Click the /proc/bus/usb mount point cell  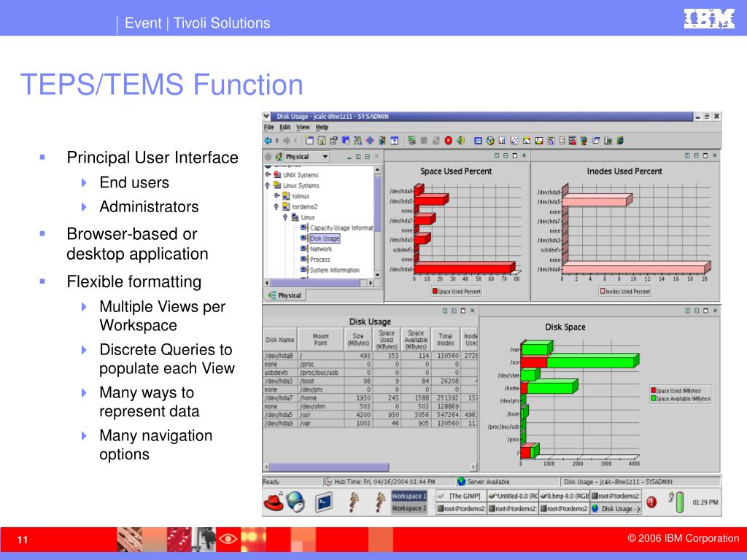[x=321, y=373]
